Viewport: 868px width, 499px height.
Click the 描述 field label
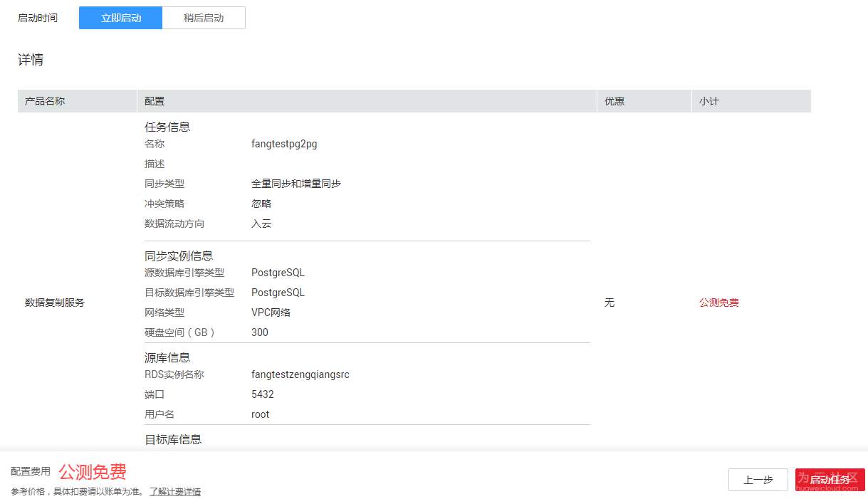[x=155, y=164]
